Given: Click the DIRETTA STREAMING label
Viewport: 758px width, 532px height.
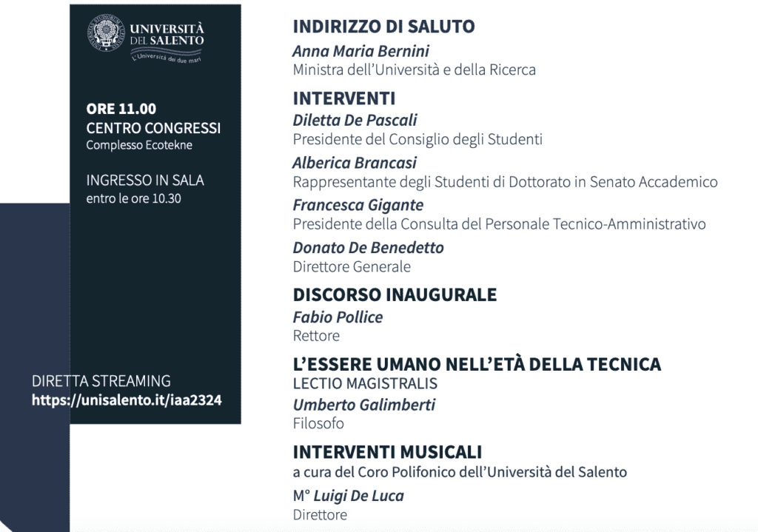Looking at the screenshot, I should click(x=101, y=382).
